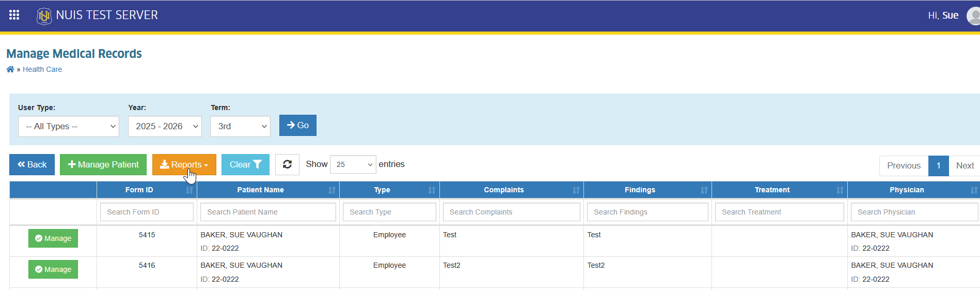Focus the Search Physician field

click(x=914, y=212)
